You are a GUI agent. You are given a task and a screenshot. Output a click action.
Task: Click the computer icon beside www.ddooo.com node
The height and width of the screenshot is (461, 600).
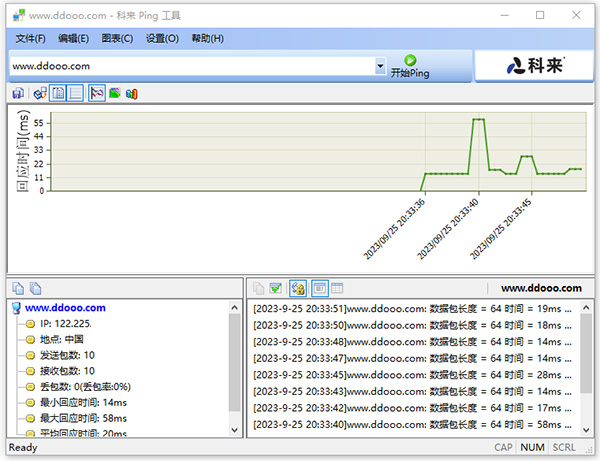click(16, 308)
